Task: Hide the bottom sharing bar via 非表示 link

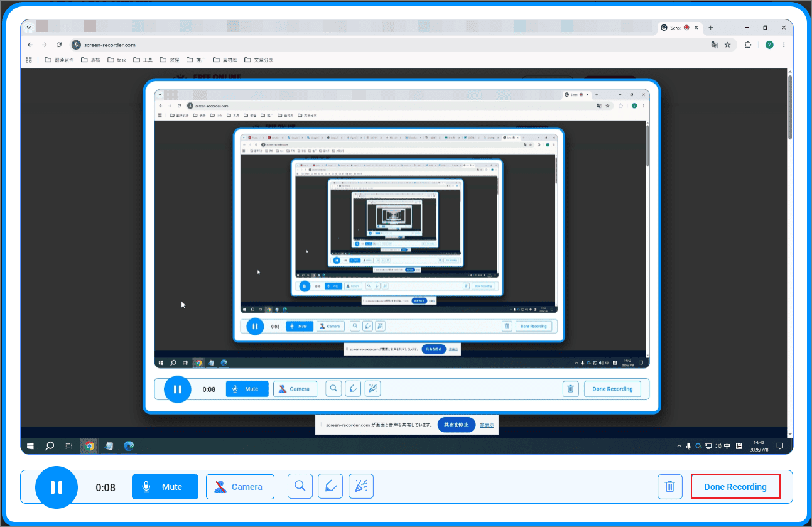Action: (487, 425)
